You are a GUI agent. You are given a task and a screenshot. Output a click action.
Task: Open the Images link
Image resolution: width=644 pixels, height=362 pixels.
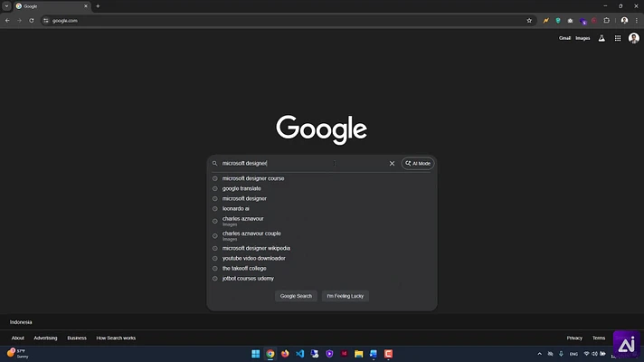pos(582,38)
